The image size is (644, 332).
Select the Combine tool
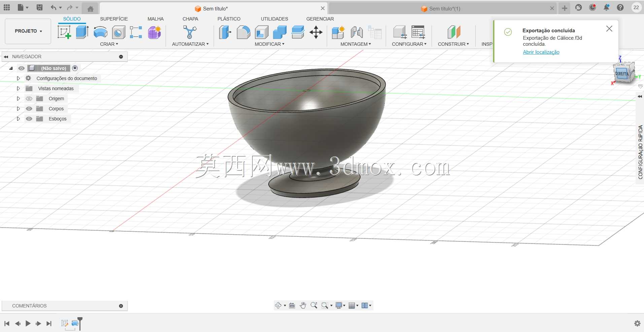click(280, 32)
